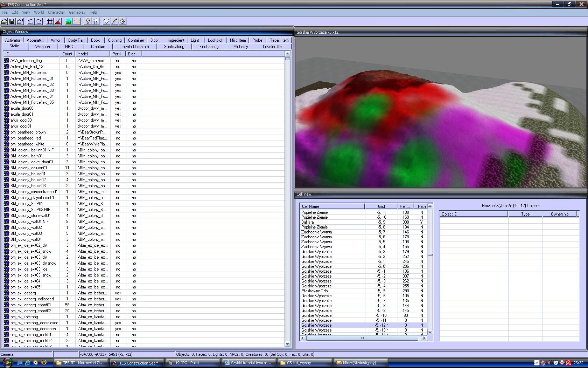Select Bal Isra cell row
Screen dimensions: 588x368
[x=363, y=222]
